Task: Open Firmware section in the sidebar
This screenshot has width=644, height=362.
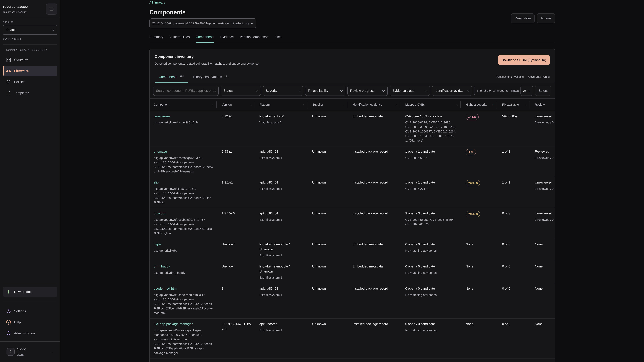Action: [30, 71]
